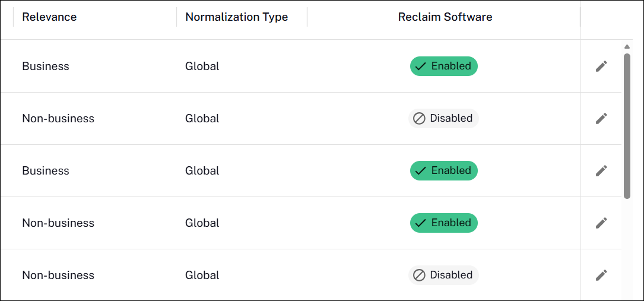Toggle the last row Disabled badge
This screenshot has width=644, height=301.
[443, 275]
